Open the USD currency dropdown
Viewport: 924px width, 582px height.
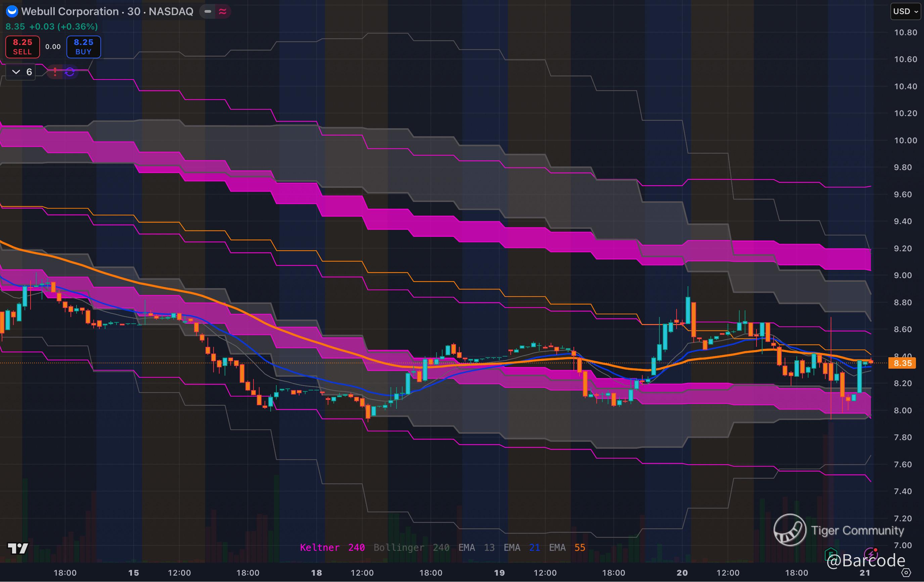pos(905,11)
